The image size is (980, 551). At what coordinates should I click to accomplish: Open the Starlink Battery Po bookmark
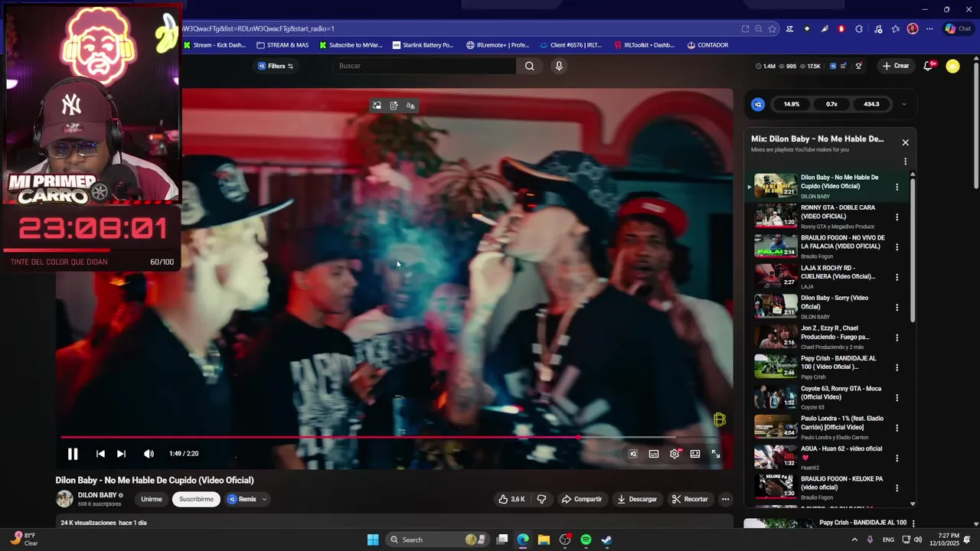tap(423, 45)
